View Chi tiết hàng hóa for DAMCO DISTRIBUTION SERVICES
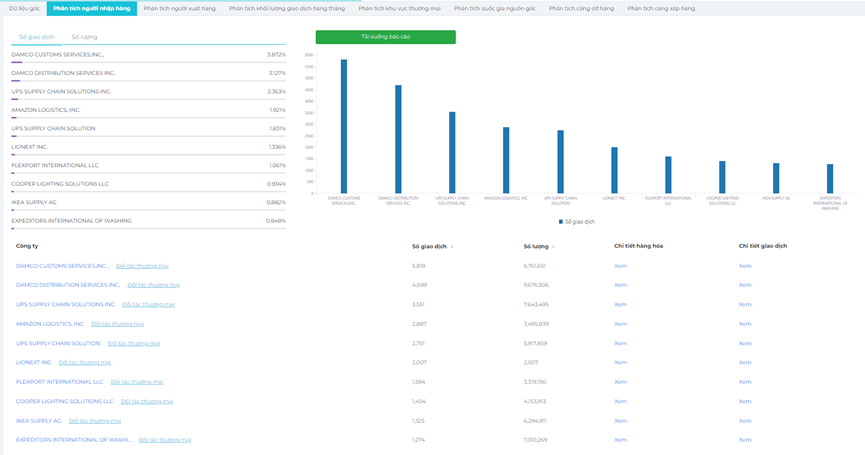The height and width of the screenshot is (455, 865). pos(621,285)
